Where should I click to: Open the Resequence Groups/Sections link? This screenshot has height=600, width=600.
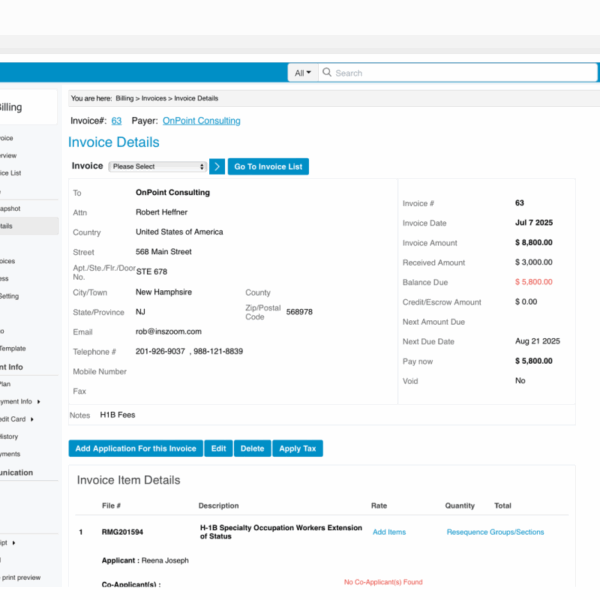(495, 532)
